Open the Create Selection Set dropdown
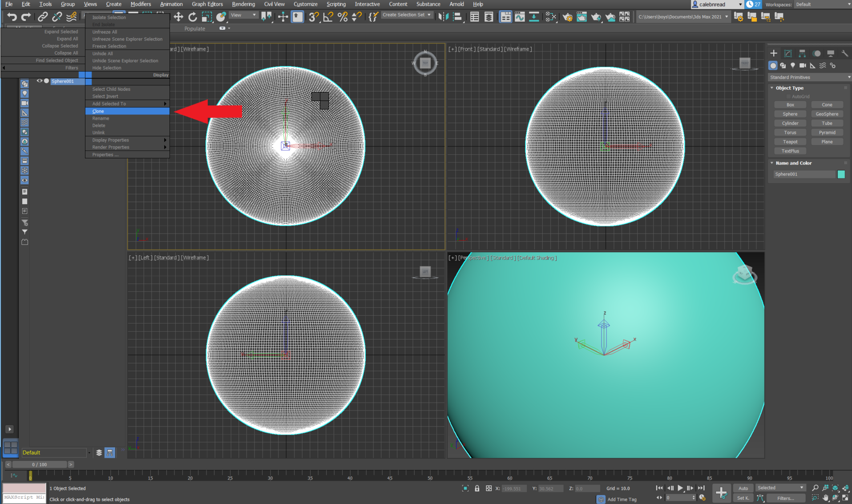 tap(407, 15)
